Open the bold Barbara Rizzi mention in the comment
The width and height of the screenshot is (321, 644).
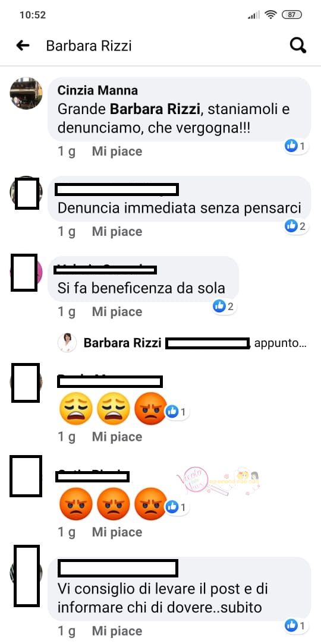155,109
